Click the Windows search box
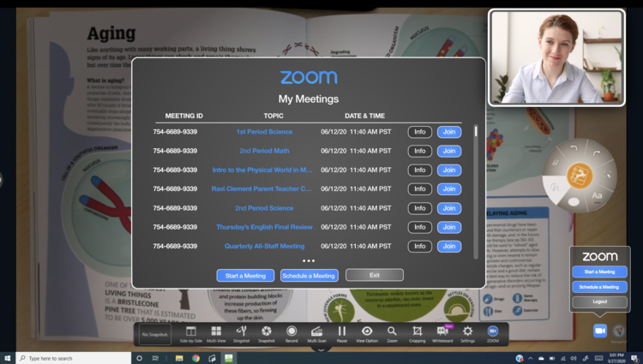The width and height of the screenshot is (643, 364). (x=74, y=358)
